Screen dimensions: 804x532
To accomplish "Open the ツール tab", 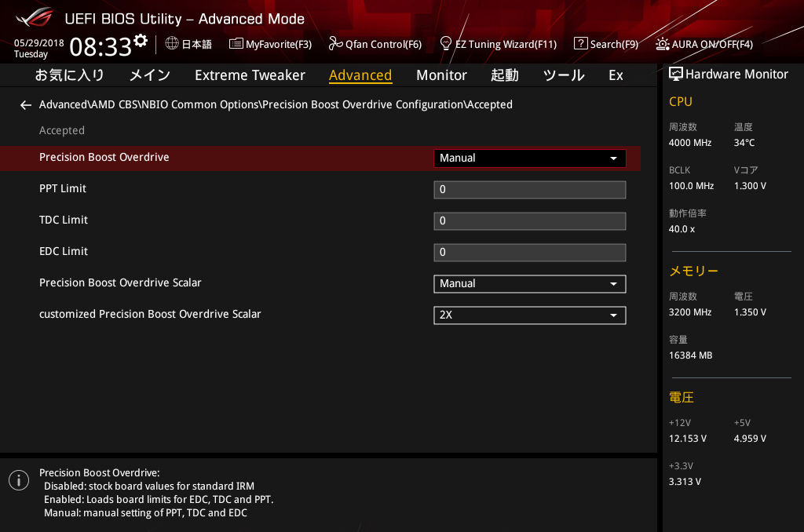I will [x=564, y=75].
